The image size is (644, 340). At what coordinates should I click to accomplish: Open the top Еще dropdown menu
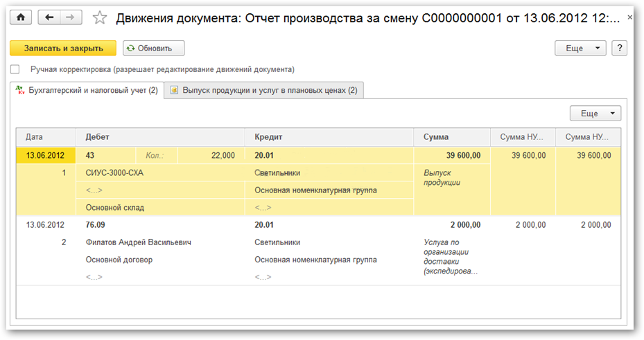click(580, 48)
